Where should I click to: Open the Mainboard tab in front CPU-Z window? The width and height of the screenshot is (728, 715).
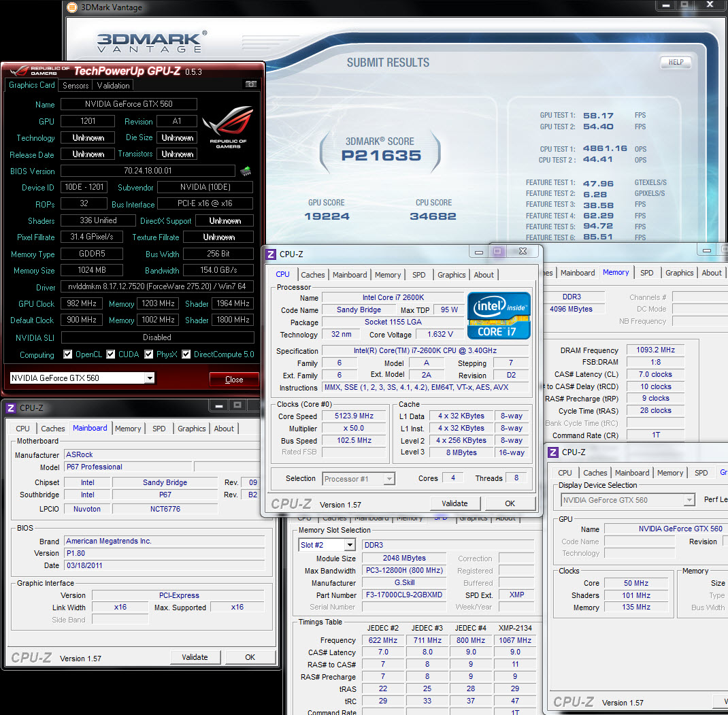pyautogui.click(x=350, y=275)
